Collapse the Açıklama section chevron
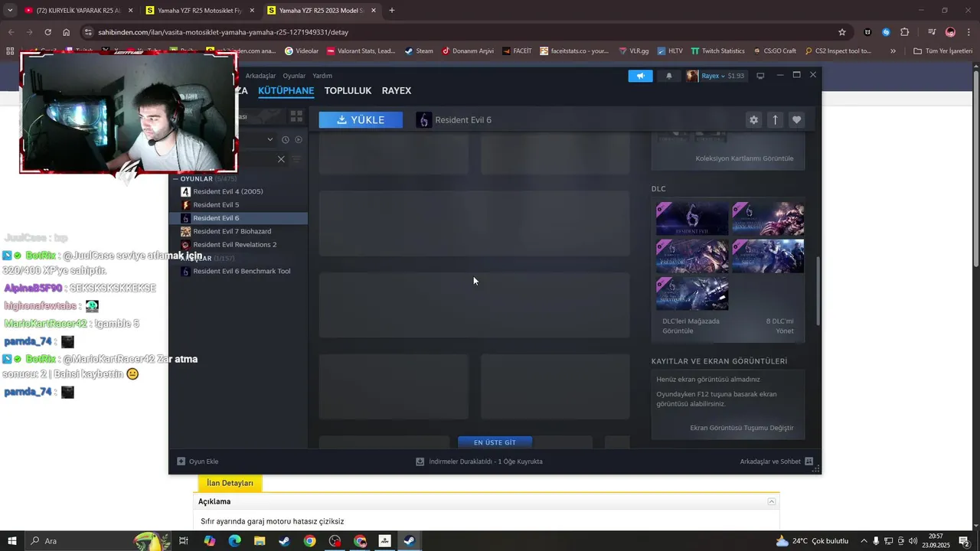 coord(772,502)
